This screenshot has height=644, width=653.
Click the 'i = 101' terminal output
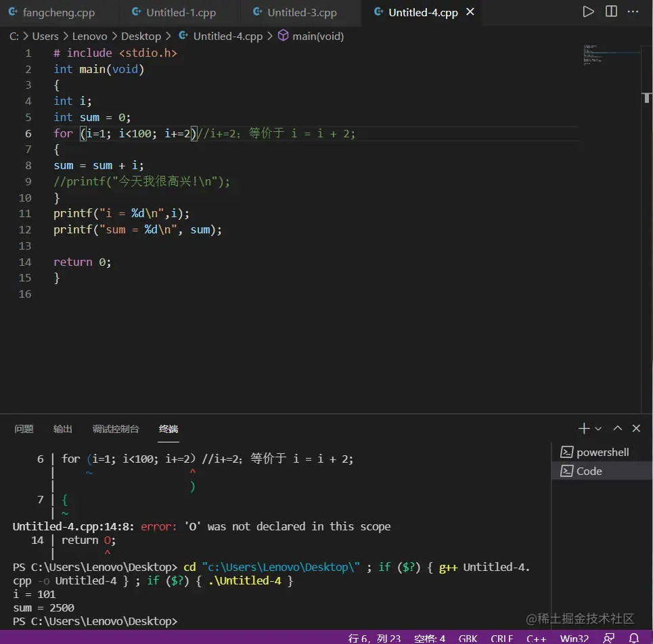(x=34, y=594)
